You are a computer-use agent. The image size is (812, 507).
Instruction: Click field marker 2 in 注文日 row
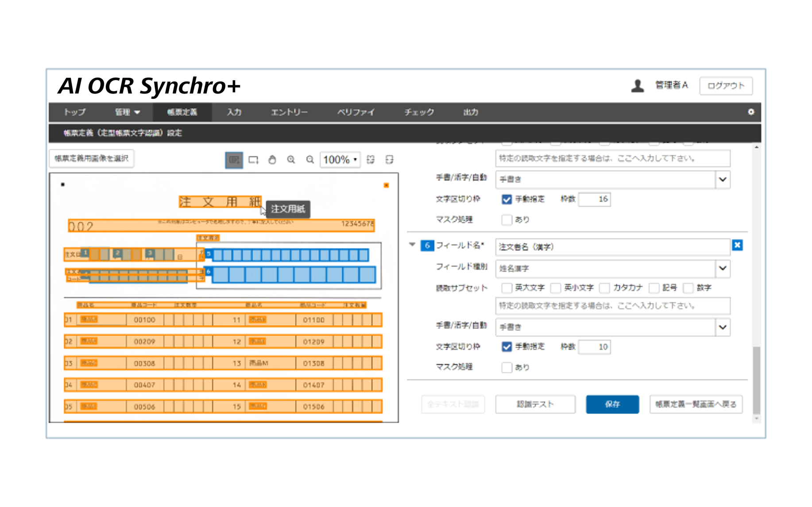click(x=117, y=253)
